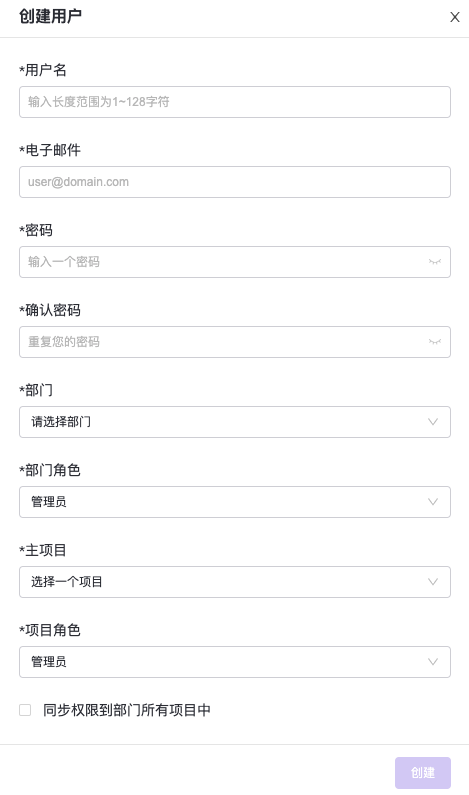Click the 同步权限到部门所有项目中 label text
The height and width of the screenshot is (795, 469).
(x=127, y=710)
